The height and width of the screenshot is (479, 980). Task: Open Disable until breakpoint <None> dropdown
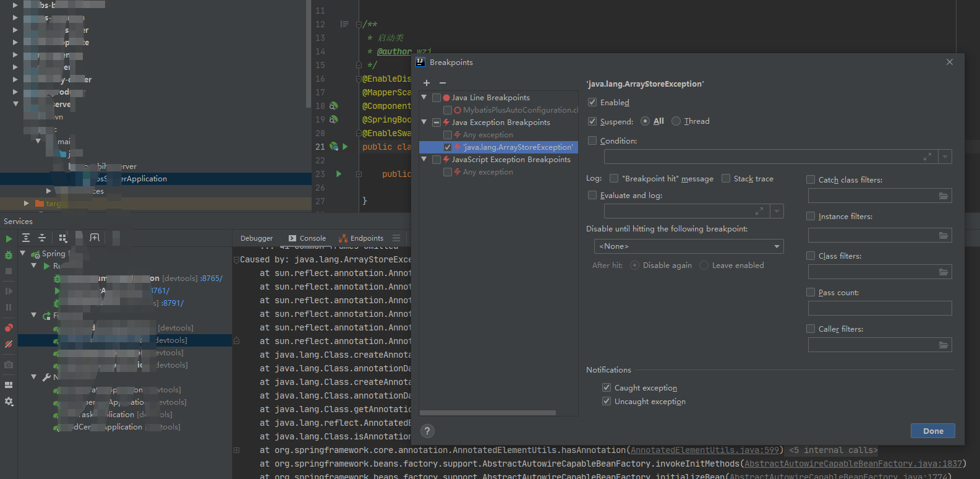(688, 246)
